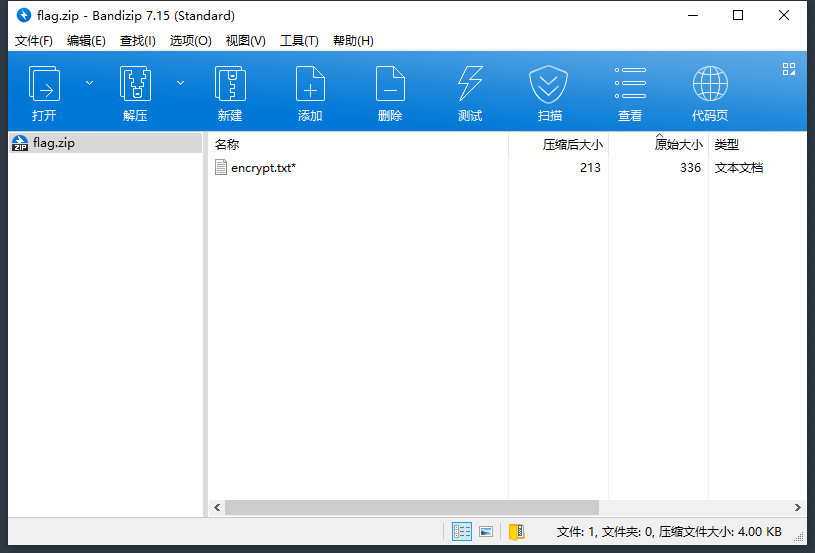Open the 视图(V) menu
The image size is (815, 553).
(246, 41)
